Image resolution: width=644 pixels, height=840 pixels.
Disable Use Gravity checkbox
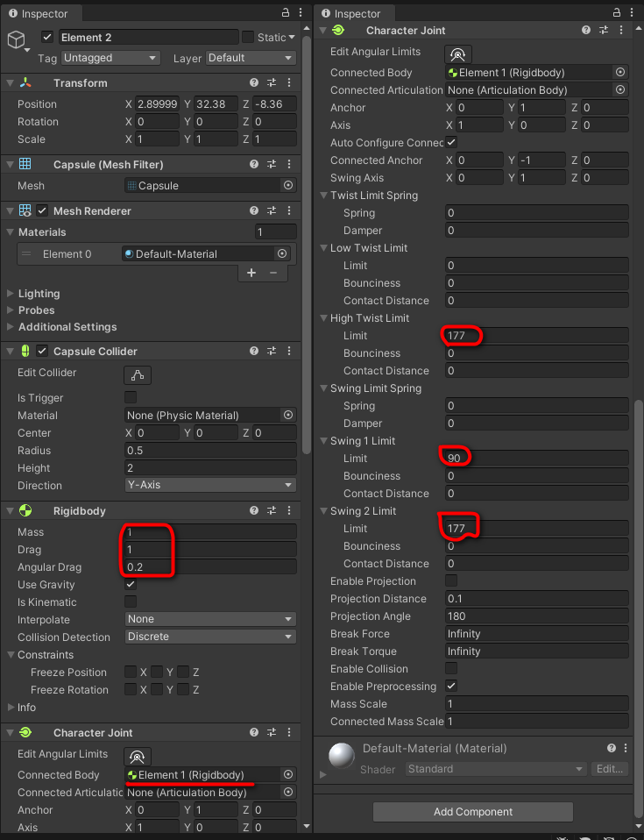131,585
